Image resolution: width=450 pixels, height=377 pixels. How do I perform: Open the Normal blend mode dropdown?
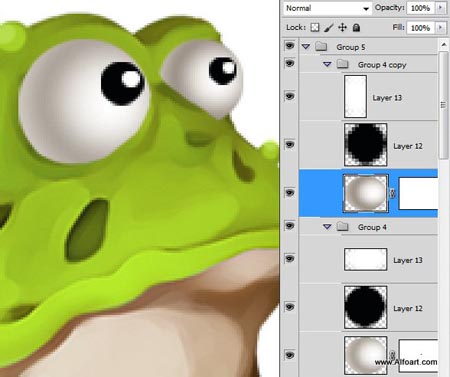click(327, 8)
